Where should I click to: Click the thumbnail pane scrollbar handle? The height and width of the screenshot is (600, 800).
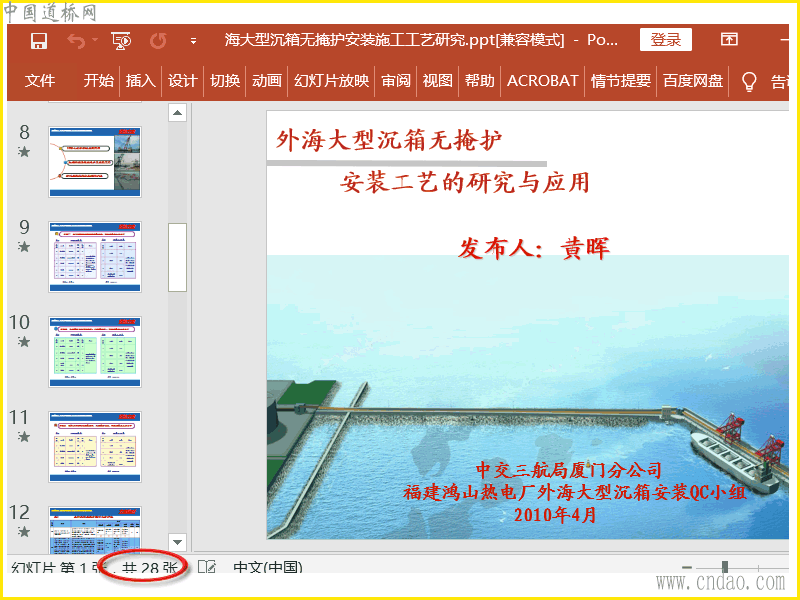[178, 257]
